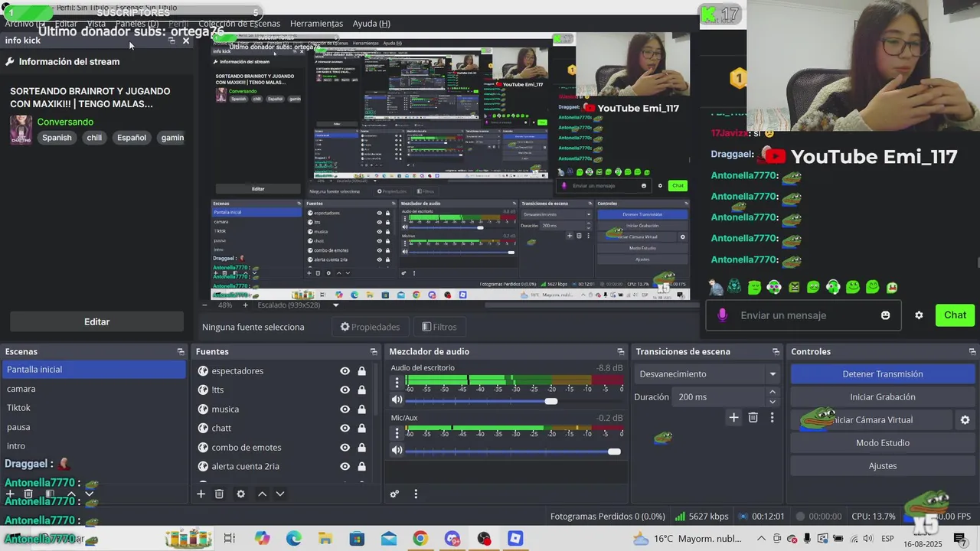This screenshot has height=551, width=980.
Task: Add a new source with the plus icon
Action: [x=201, y=494]
